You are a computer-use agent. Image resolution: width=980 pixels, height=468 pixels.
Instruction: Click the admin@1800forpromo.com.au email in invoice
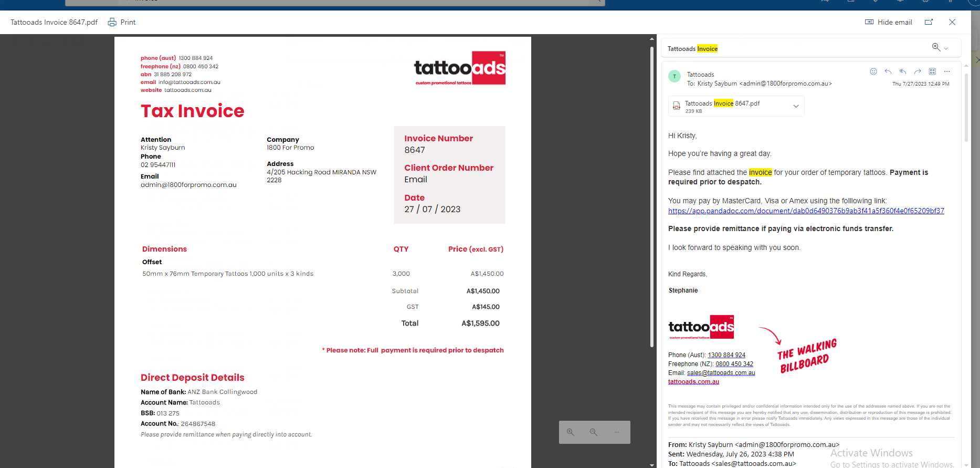pyautogui.click(x=188, y=185)
